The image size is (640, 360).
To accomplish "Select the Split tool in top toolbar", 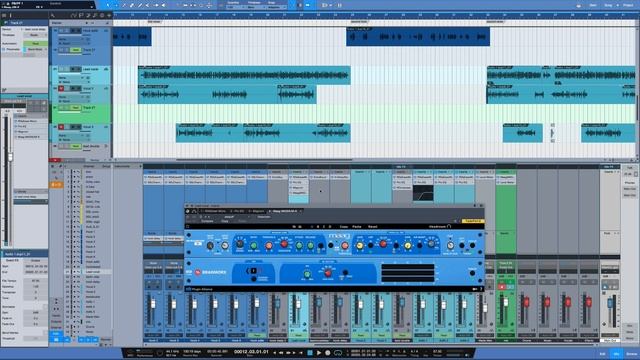I will click(x=124, y=5).
